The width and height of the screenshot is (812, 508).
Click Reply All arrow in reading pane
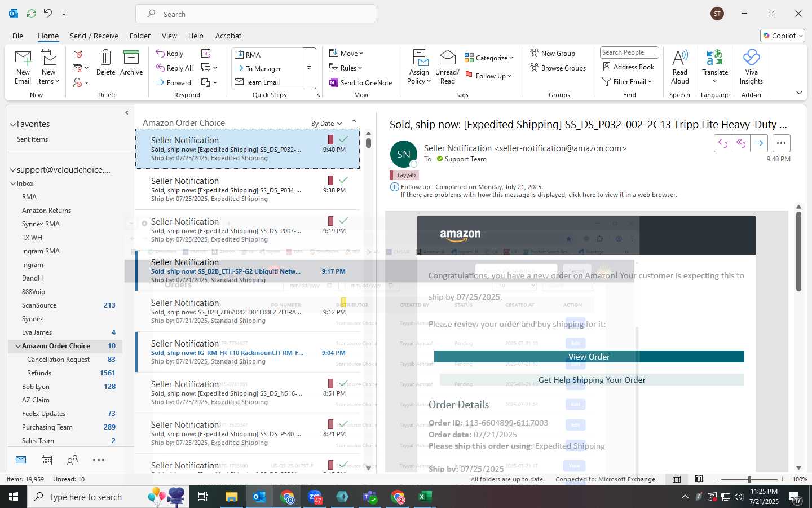(x=741, y=143)
